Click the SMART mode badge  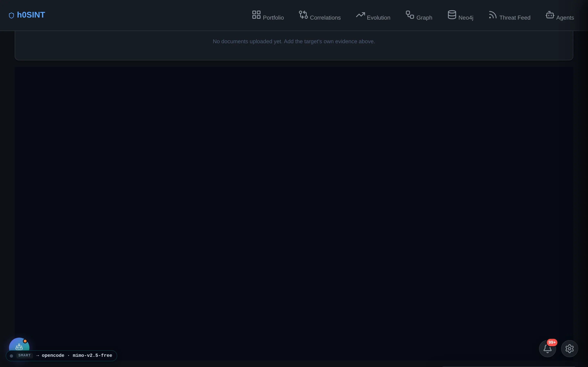click(24, 355)
